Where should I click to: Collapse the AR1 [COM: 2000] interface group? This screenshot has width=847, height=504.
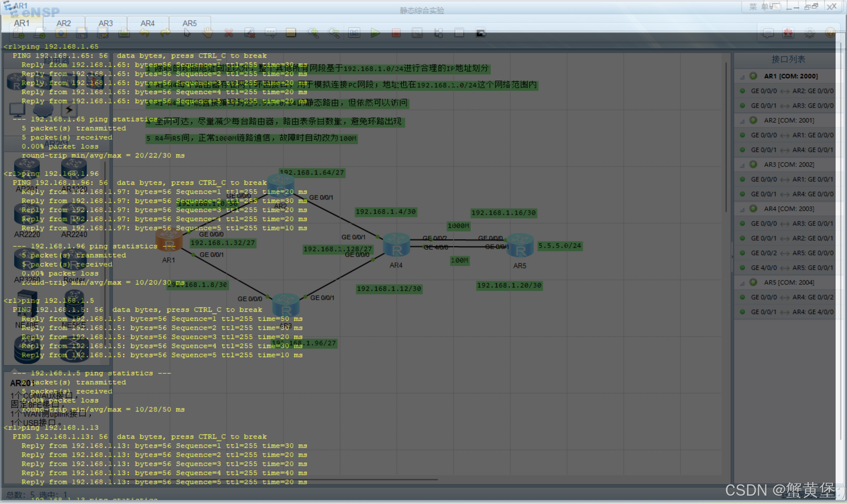click(742, 77)
